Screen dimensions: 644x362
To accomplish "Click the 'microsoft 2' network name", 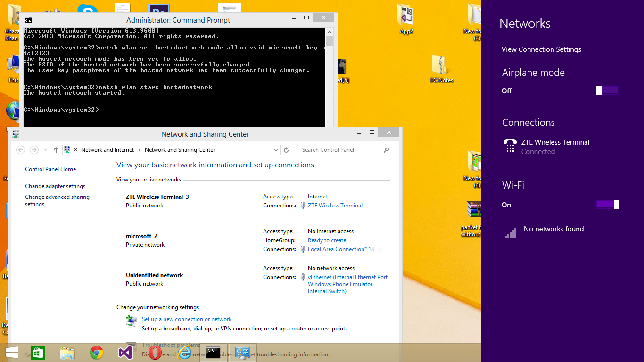I will coord(142,236).
